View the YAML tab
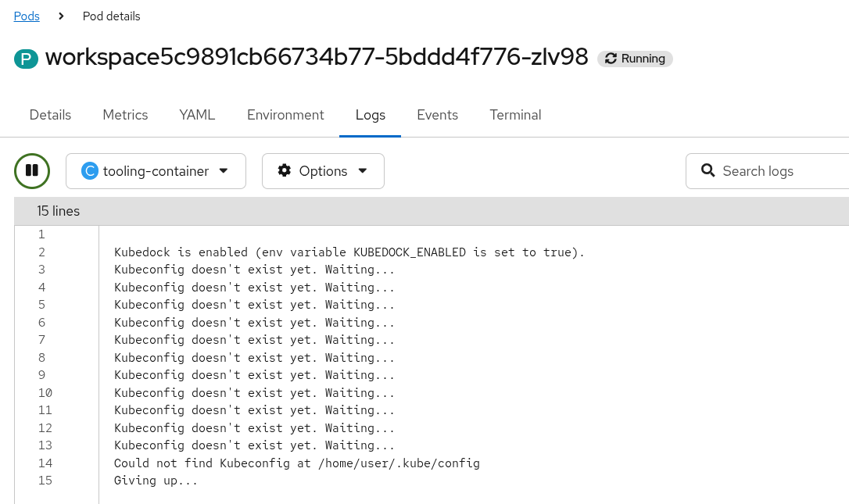The width and height of the screenshot is (849, 504). (x=197, y=115)
